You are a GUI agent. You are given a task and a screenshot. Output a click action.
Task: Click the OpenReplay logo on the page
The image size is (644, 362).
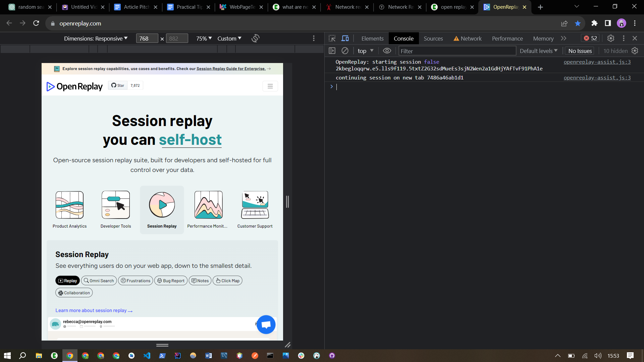[74, 86]
